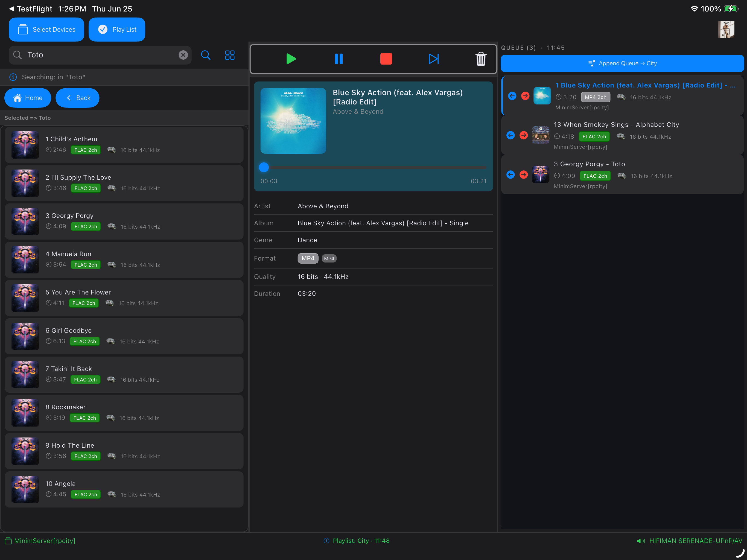Viewport: 747px width, 560px height.
Task: Click the blue left arrow on When Smokey Sings
Action: pyautogui.click(x=510, y=135)
